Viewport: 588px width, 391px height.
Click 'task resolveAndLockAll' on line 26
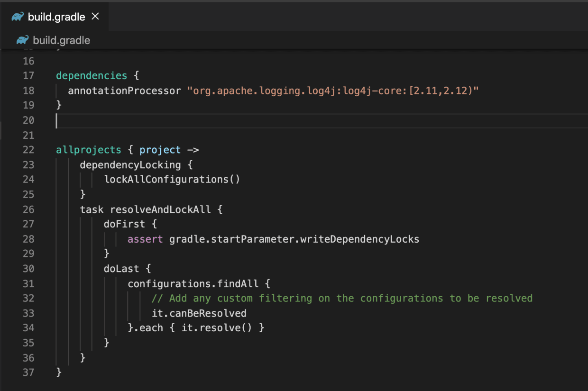146,209
